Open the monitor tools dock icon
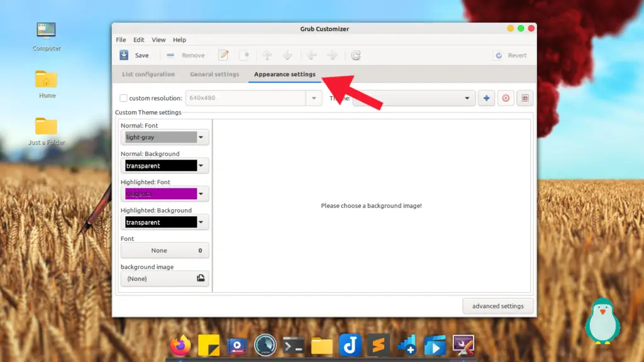This screenshot has height=362, width=644. coord(464,345)
